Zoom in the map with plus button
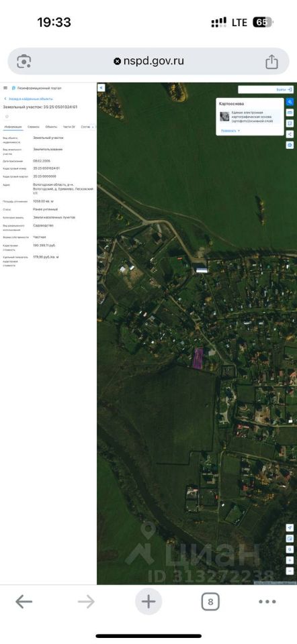The height and width of the screenshot is (644, 297). 290,559
